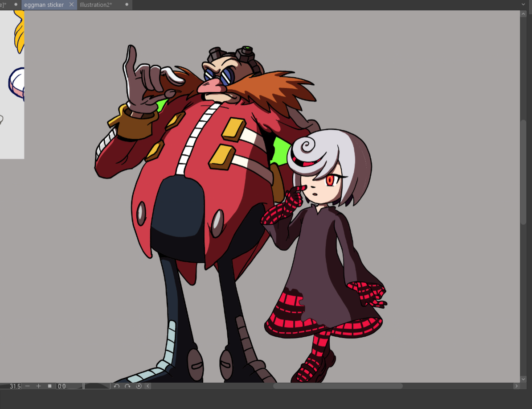
Task: Reset canvas rotation icon
Action: pyautogui.click(x=139, y=386)
